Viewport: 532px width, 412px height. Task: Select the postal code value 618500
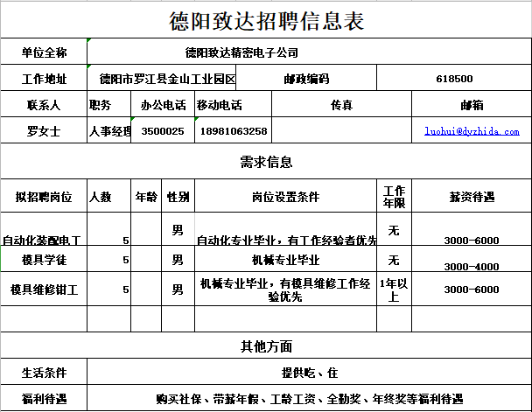point(454,79)
